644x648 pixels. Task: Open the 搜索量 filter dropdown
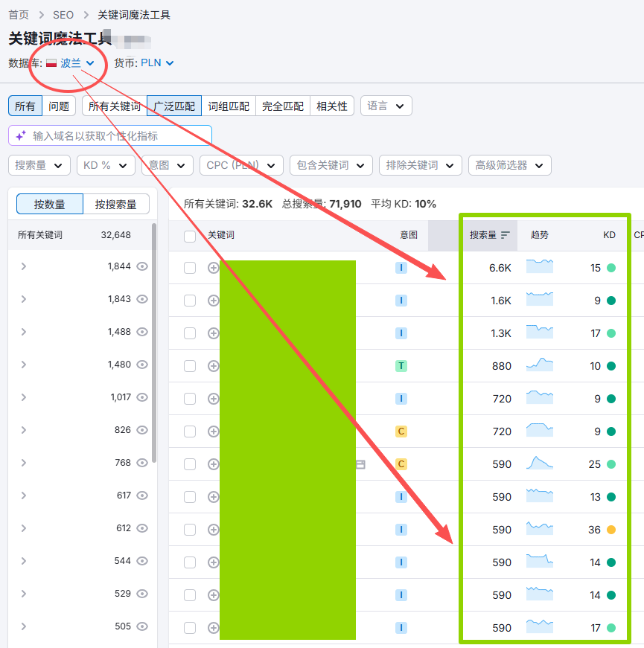pos(39,165)
